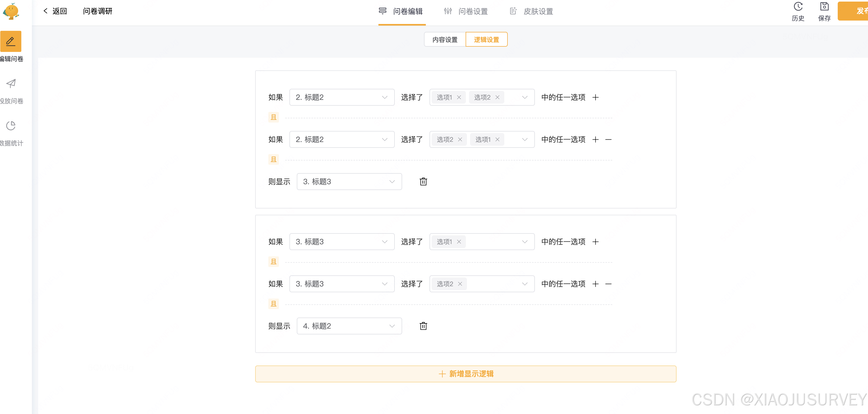Select the 内容设置 sub-tab

click(x=445, y=40)
